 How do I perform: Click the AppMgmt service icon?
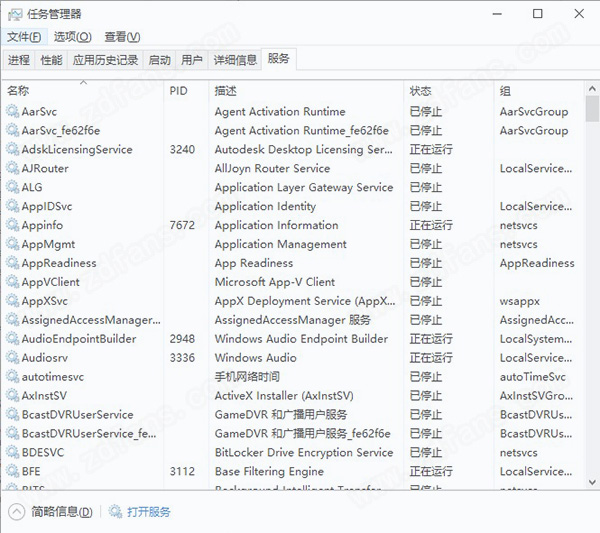pos(13,244)
